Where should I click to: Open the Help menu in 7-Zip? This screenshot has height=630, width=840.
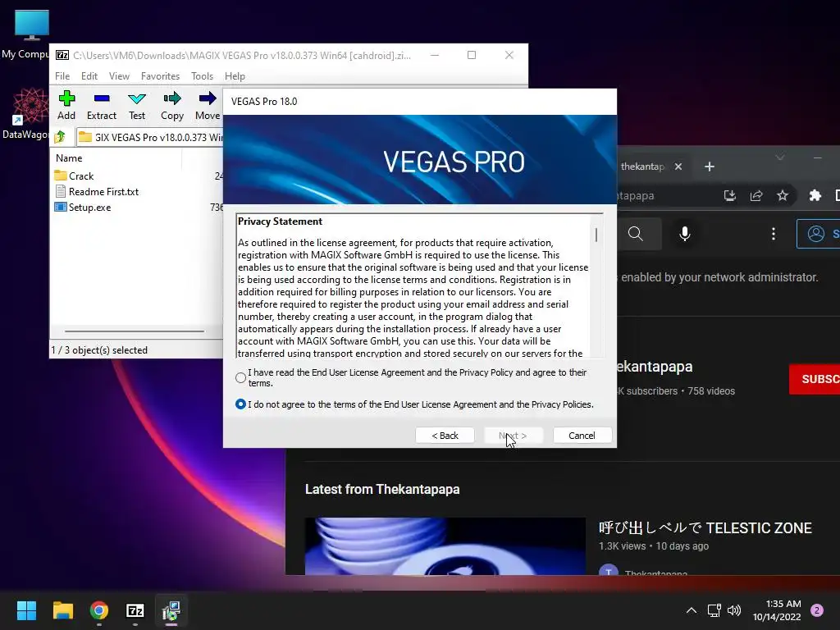(x=235, y=76)
